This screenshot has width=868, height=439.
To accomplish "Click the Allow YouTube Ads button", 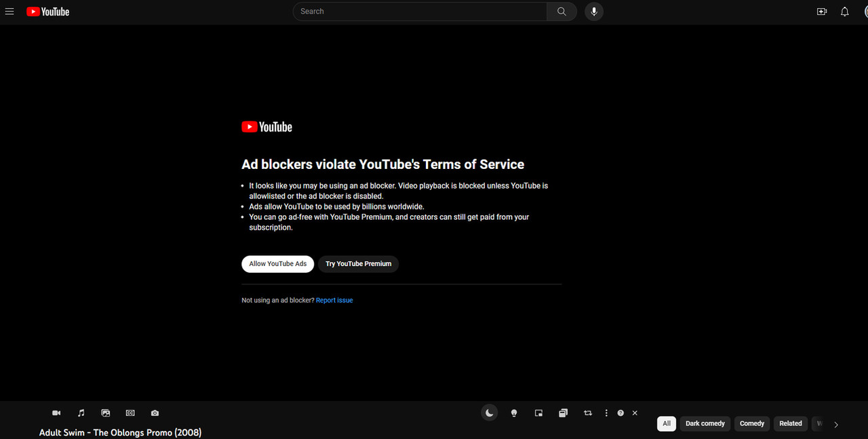I will tap(278, 264).
